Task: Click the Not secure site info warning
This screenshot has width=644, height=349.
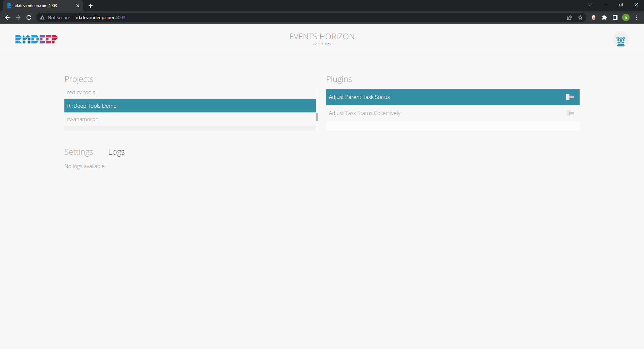Action: (55, 17)
